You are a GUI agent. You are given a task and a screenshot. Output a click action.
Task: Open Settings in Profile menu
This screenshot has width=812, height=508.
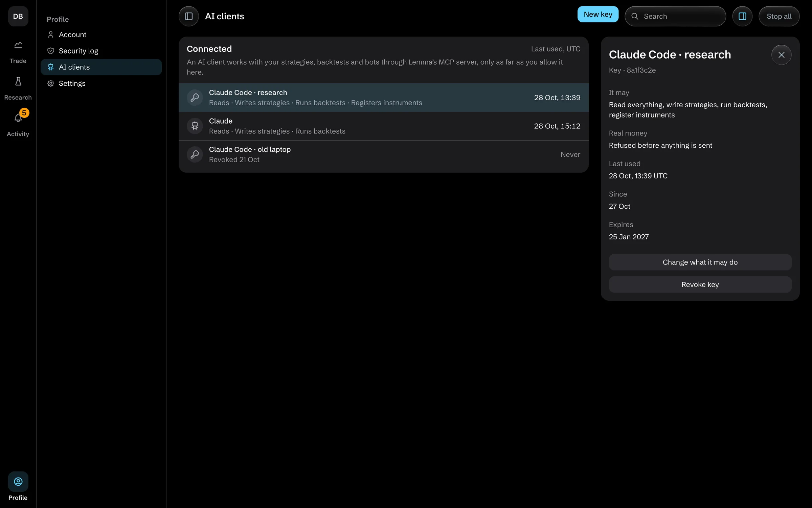[101, 83]
